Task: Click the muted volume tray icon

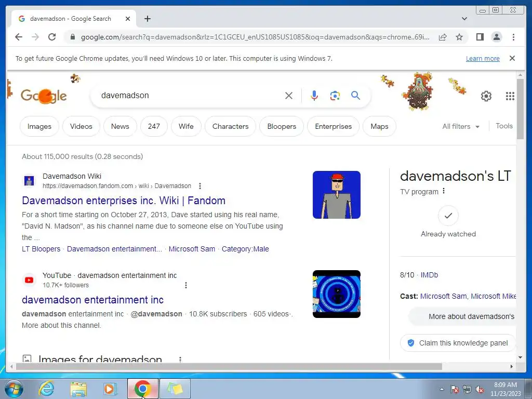Action: tap(480, 390)
